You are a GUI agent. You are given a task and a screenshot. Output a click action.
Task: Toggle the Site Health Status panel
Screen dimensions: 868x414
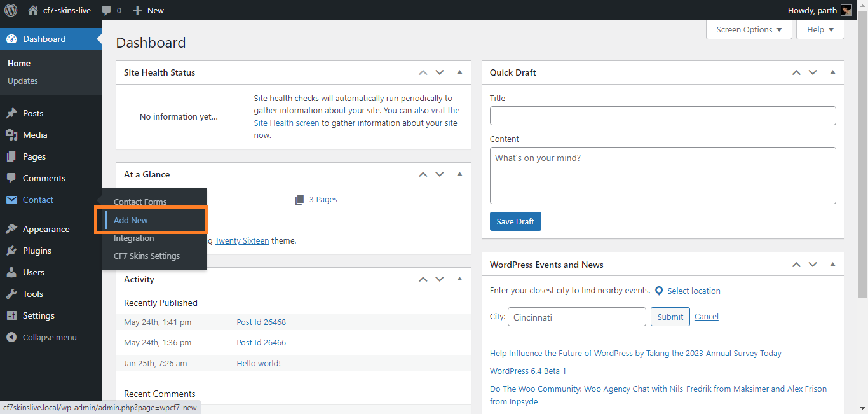point(459,72)
